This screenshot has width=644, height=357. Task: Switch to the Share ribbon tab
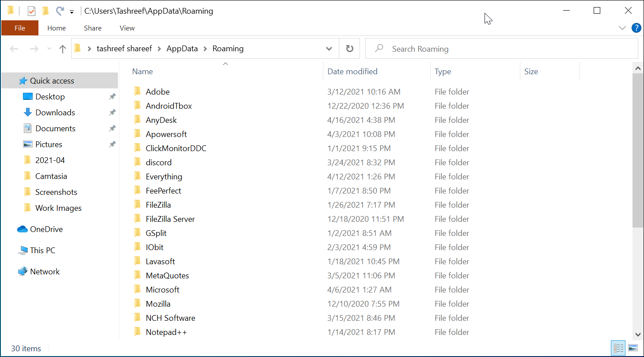click(x=93, y=28)
